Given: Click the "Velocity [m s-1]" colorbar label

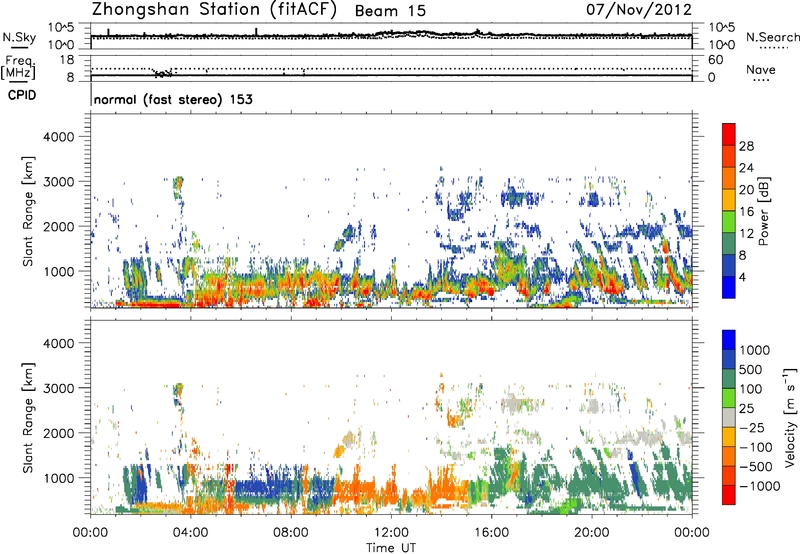Looking at the screenshot, I should coord(790,417).
